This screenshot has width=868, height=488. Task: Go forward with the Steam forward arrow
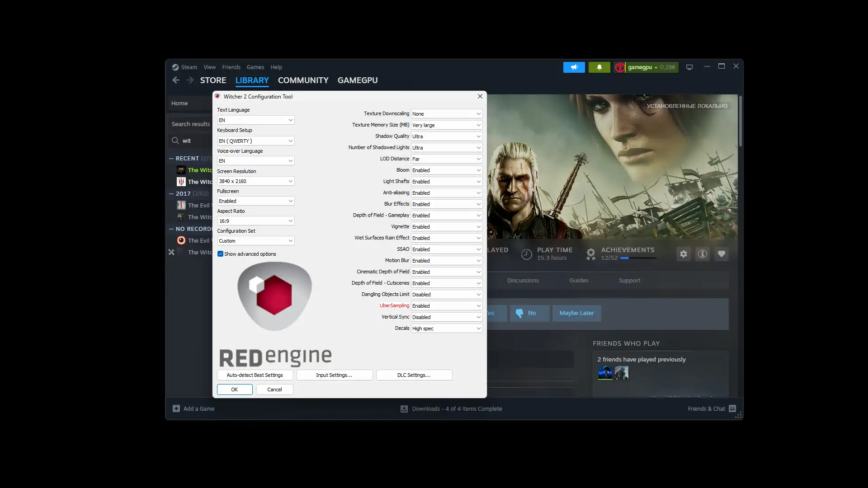[x=190, y=80]
